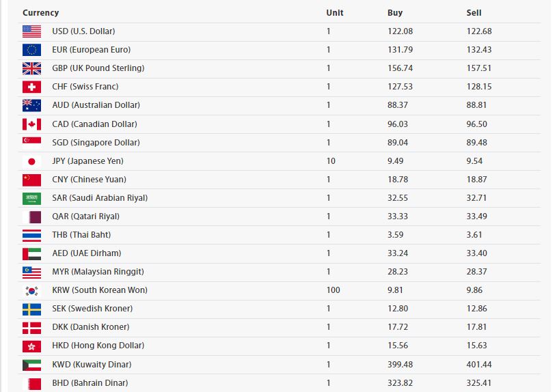The width and height of the screenshot is (557, 392).
Task: Click the Unit column header
Action: tap(335, 13)
